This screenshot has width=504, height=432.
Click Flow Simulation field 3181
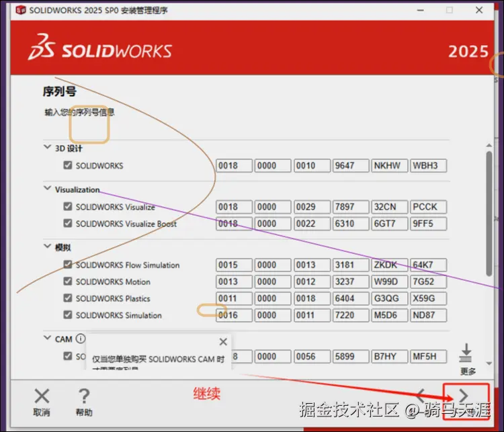coord(351,265)
